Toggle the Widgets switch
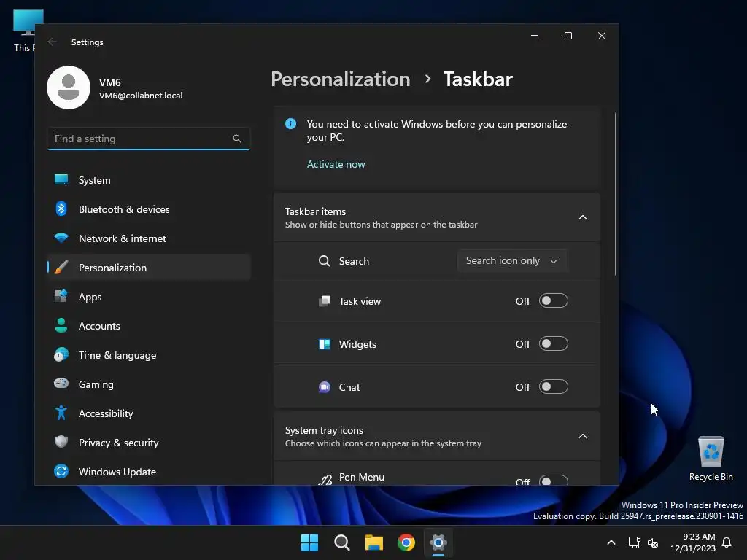Image resolution: width=747 pixels, height=560 pixels. (554, 343)
